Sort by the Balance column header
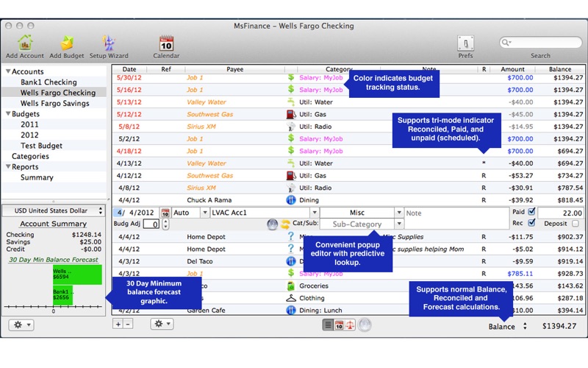The width and height of the screenshot is (588, 368). click(x=560, y=69)
